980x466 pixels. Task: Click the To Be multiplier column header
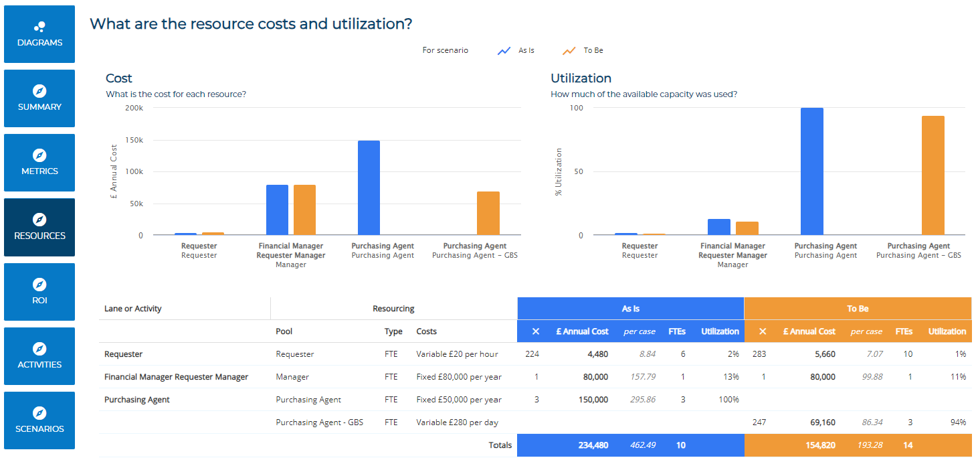763,331
